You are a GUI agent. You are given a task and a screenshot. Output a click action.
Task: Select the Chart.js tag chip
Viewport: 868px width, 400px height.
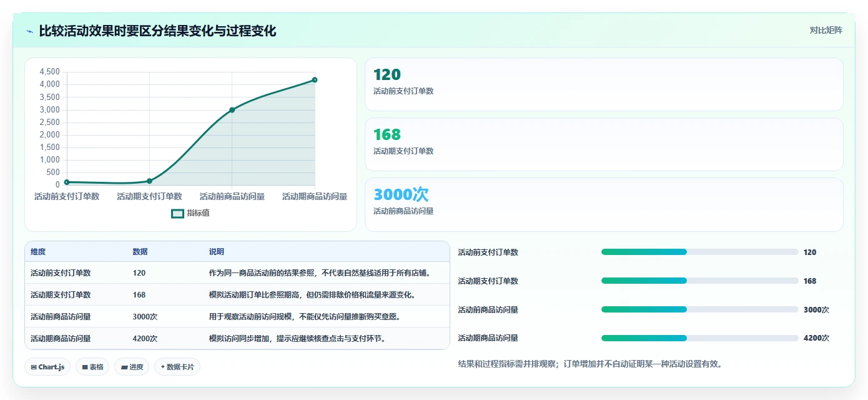tap(47, 367)
